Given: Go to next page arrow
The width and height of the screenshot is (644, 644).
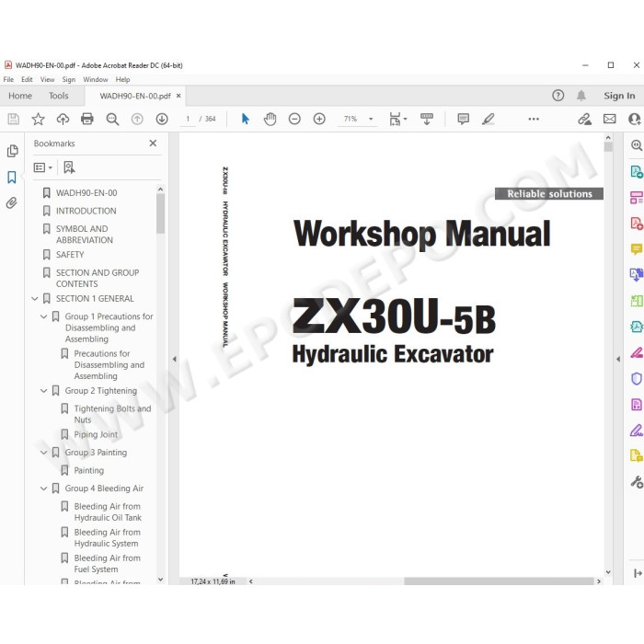Looking at the screenshot, I should (x=162, y=119).
